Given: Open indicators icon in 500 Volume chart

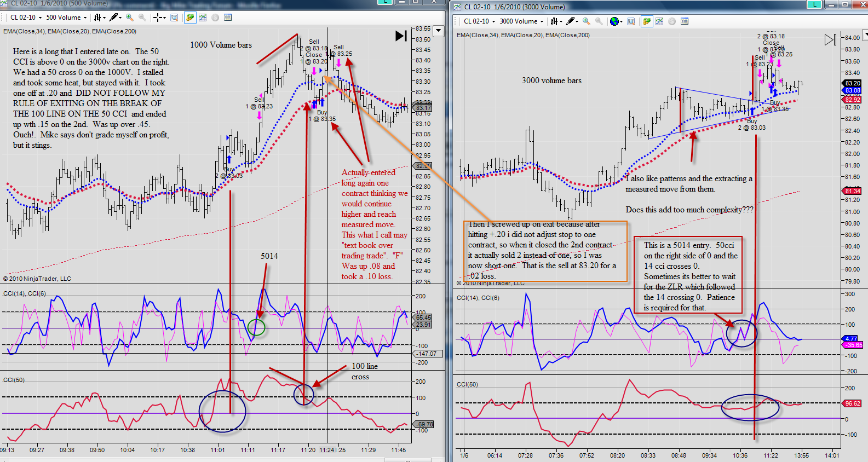Looking at the screenshot, I should tap(203, 18).
